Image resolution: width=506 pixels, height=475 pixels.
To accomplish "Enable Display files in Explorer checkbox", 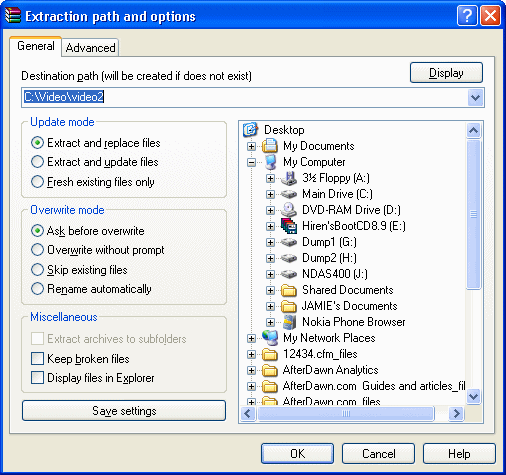I will point(37,378).
